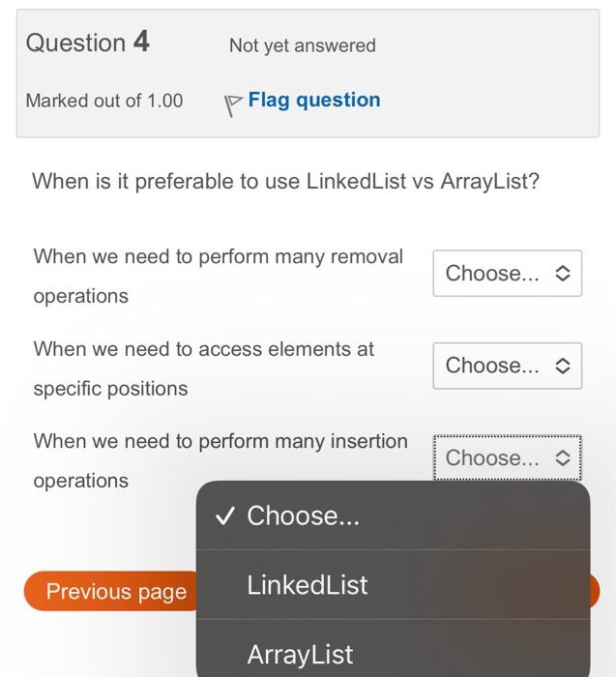Click the Marked out of 1.00 text
Image resolution: width=616 pixels, height=677 pixels.
tap(104, 101)
